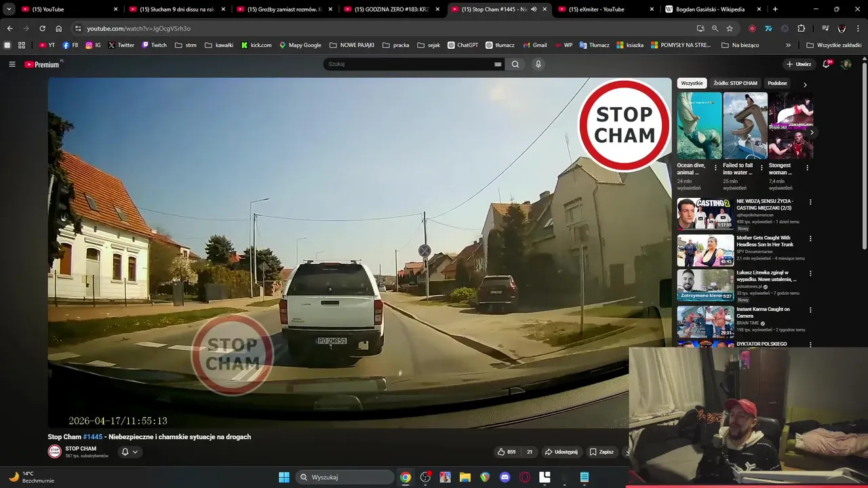Bookmark this page with star icon
Viewport: 868px width, 488px height.
(x=730, y=28)
